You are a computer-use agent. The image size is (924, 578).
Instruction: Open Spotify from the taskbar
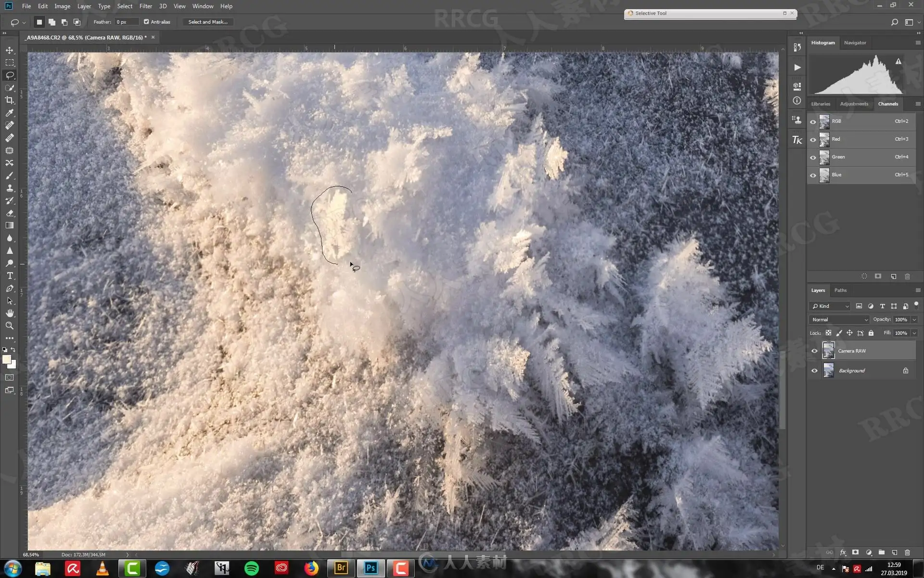[x=252, y=568]
